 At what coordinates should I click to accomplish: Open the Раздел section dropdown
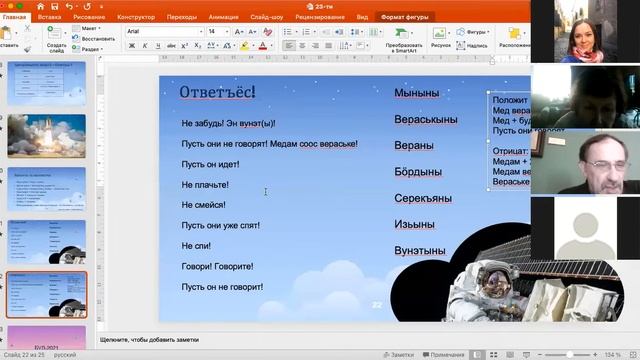[x=87, y=49]
